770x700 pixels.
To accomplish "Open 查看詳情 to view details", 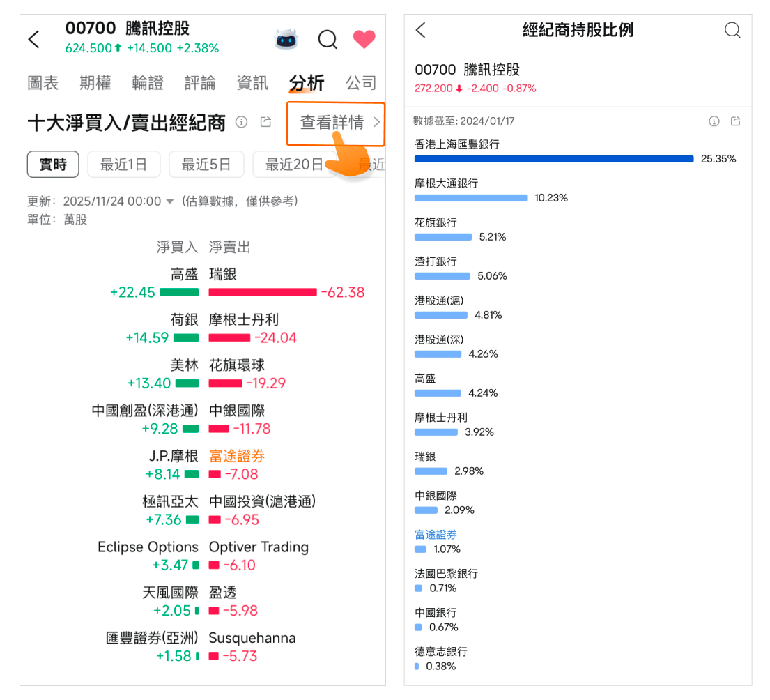I will pyautogui.click(x=336, y=123).
